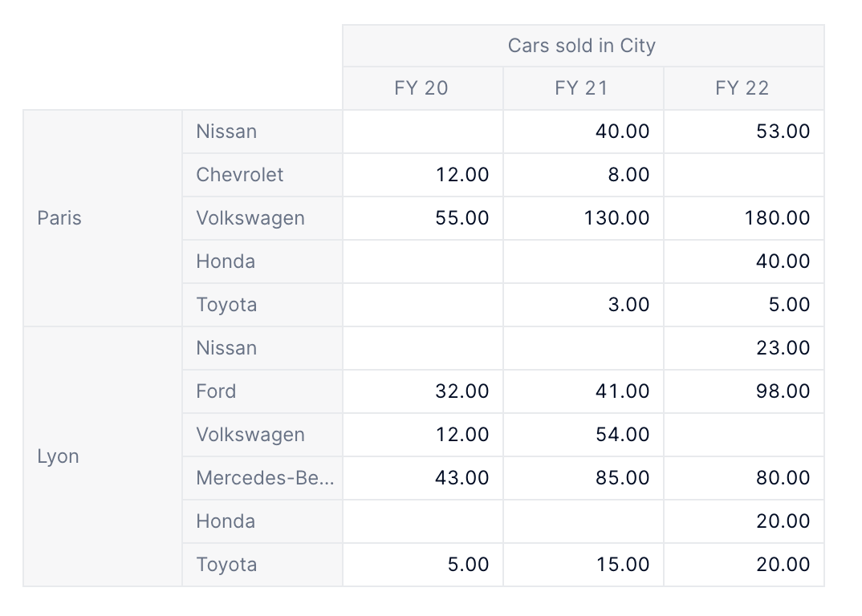Select the Paris row group header
The width and height of the screenshot is (862, 616).
coord(102,218)
